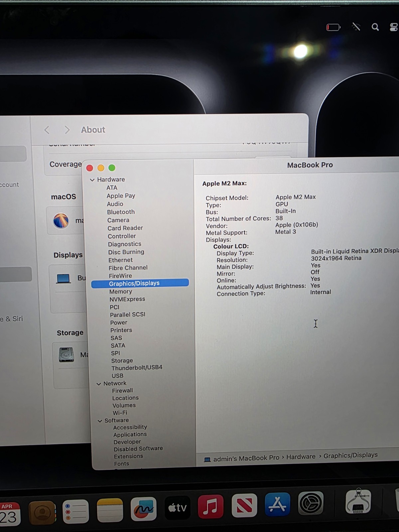
Task: Click Graphics/Displays in the path bar
Action: click(350, 455)
